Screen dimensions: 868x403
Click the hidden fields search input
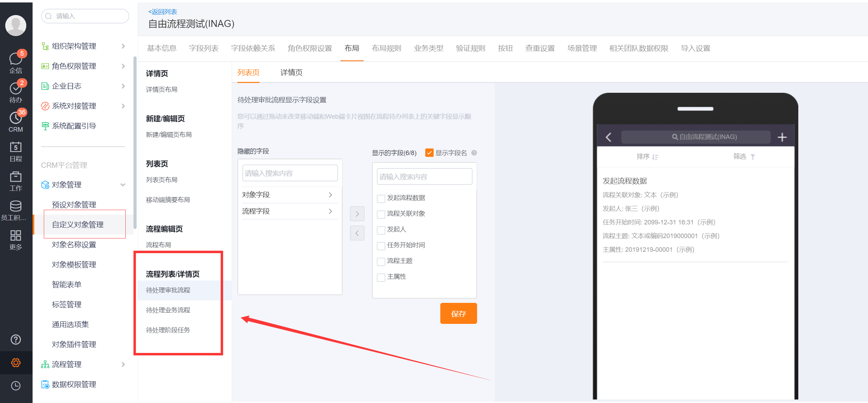click(290, 173)
